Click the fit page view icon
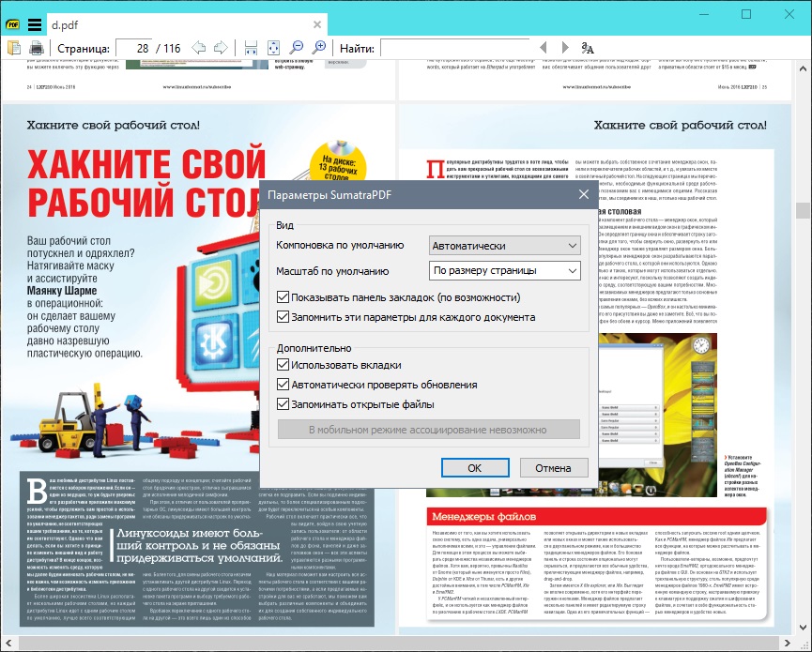 click(x=274, y=48)
